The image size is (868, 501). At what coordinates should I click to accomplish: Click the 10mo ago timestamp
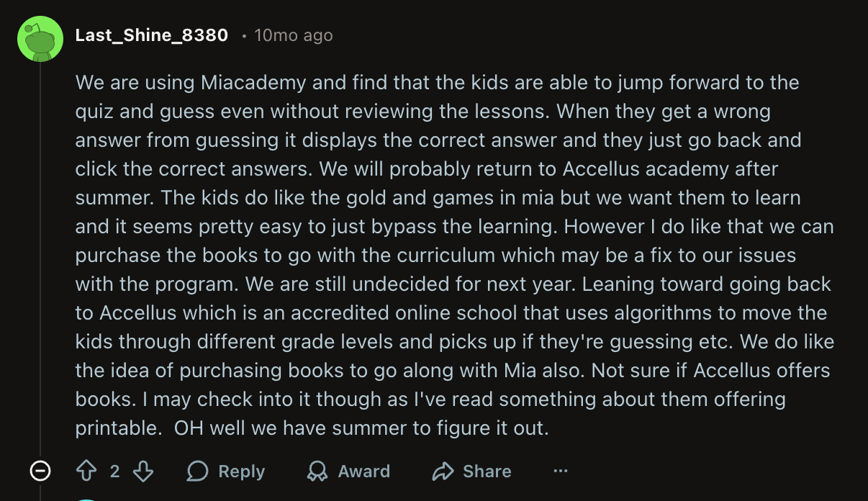tap(294, 35)
